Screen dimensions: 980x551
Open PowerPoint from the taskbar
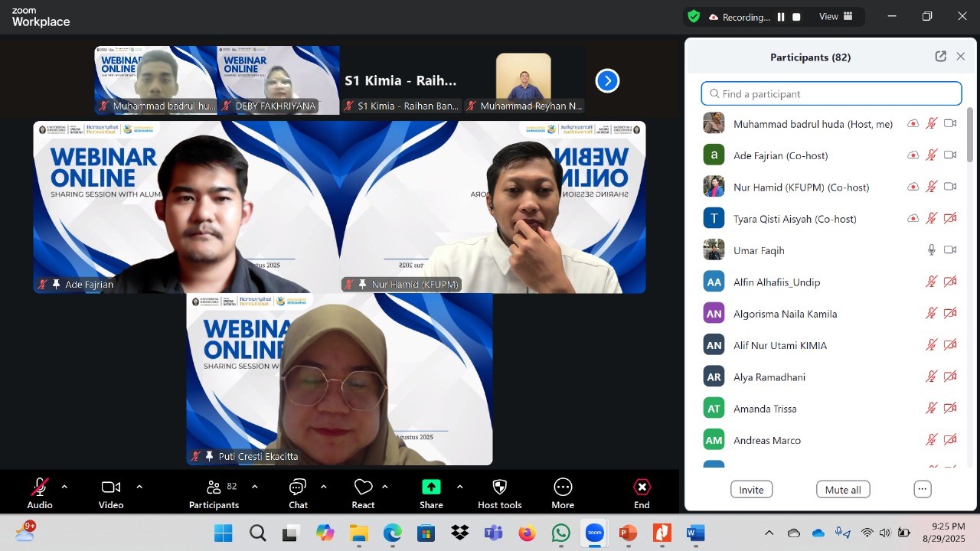click(629, 533)
